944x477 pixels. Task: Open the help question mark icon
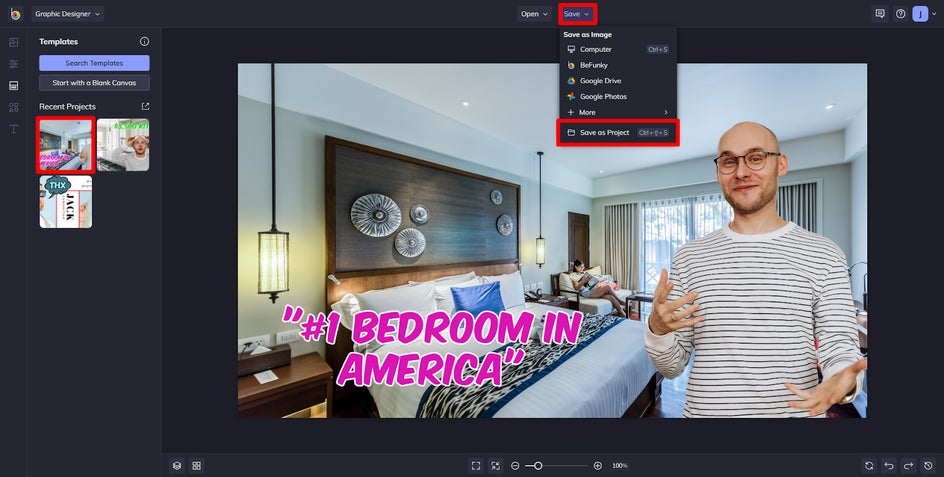click(900, 14)
